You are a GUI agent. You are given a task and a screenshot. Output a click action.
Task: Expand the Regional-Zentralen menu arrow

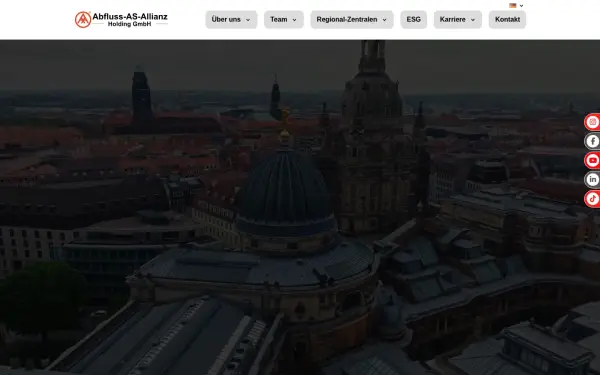[385, 20]
